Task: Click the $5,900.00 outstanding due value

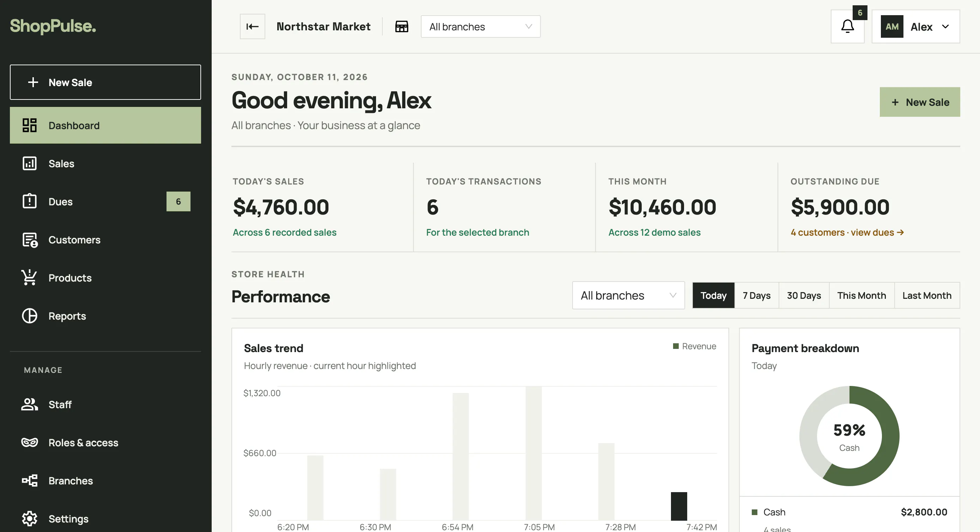Action: pos(840,207)
